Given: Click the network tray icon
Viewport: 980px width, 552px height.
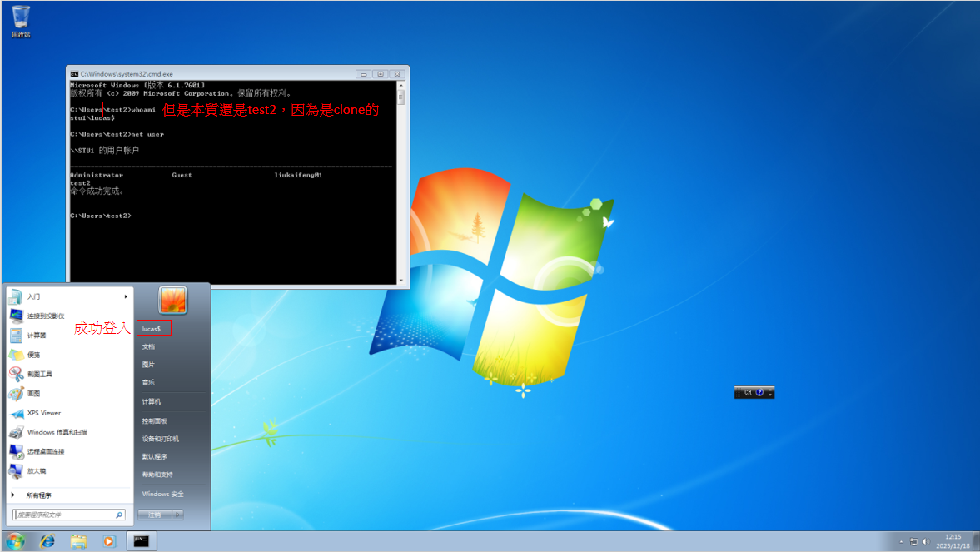Looking at the screenshot, I should tap(913, 542).
